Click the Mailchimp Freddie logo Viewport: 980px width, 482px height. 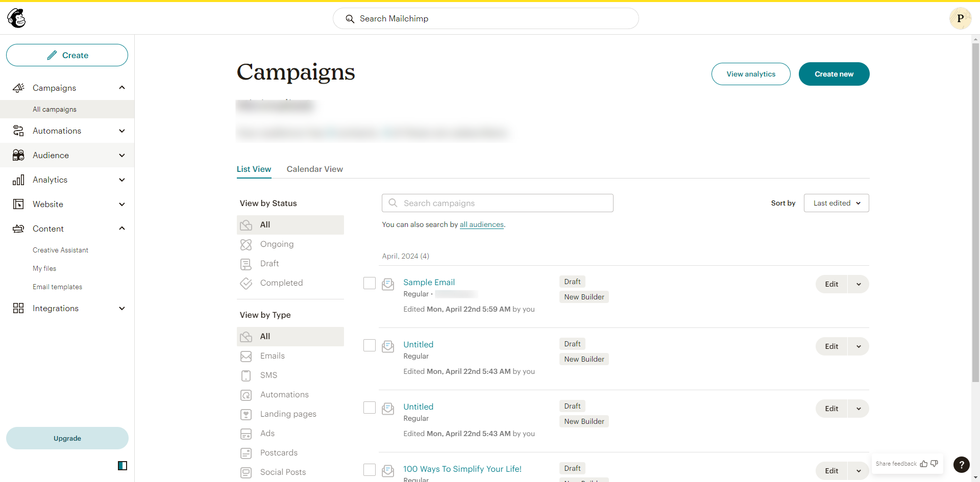pyautogui.click(x=16, y=18)
